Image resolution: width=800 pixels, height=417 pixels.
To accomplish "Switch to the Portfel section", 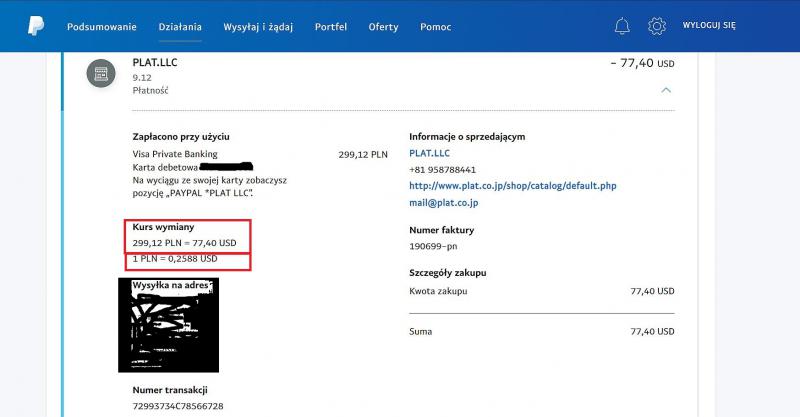I will tap(330, 26).
